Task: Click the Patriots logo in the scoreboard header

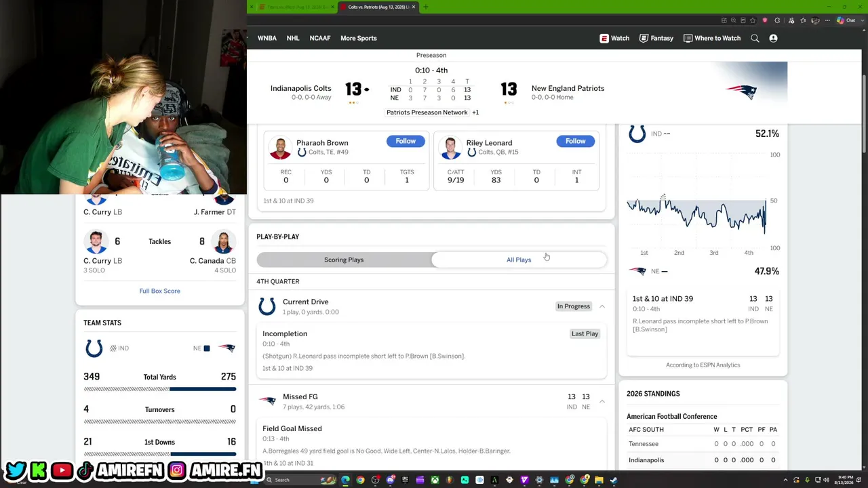Action: coord(742,91)
